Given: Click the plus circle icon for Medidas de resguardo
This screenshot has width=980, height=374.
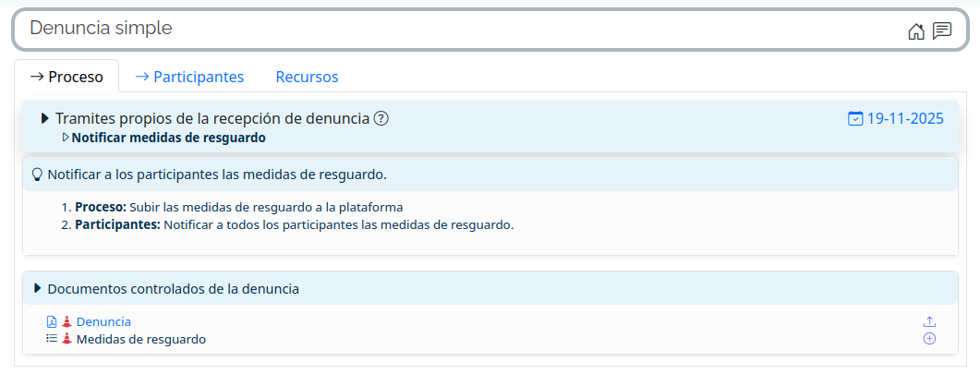Looking at the screenshot, I should (929, 339).
